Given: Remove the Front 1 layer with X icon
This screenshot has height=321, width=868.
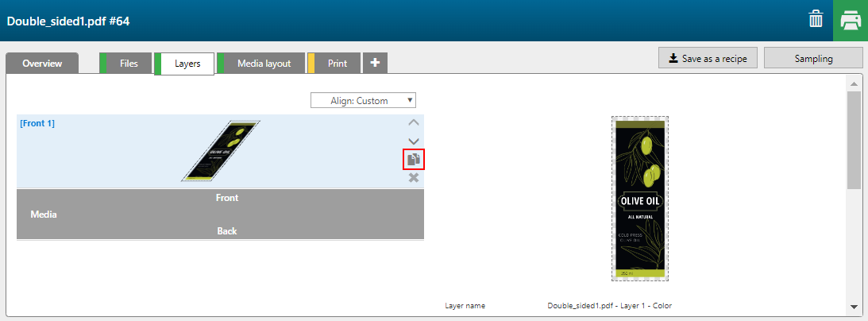Looking at the screenshot, I should pyautogui.click(x=413, y=177).
